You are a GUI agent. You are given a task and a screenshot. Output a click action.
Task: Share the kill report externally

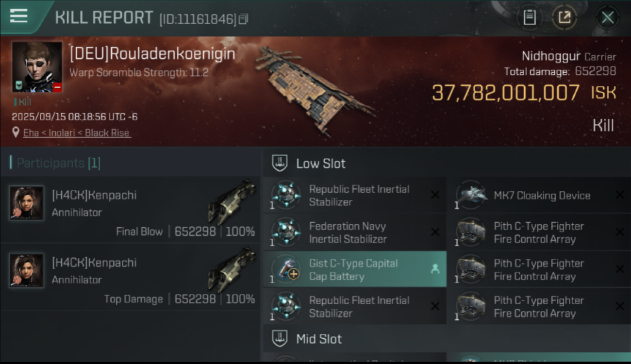[564, 18]
